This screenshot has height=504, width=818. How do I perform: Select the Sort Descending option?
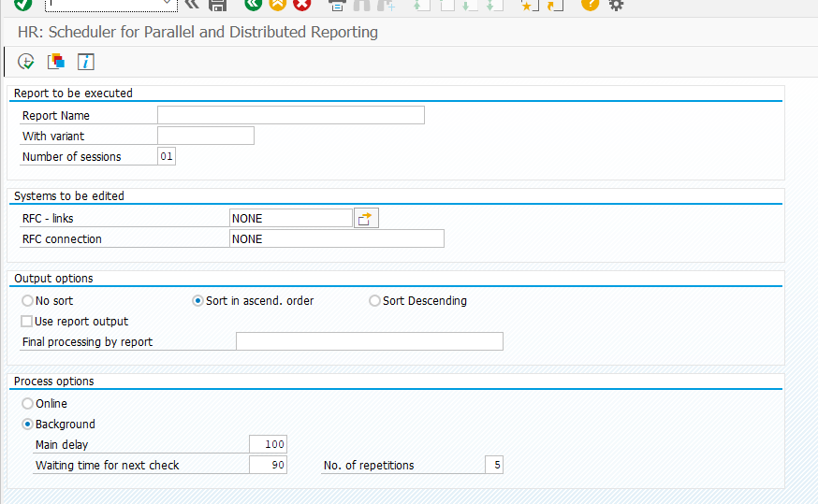coord(374,301)
